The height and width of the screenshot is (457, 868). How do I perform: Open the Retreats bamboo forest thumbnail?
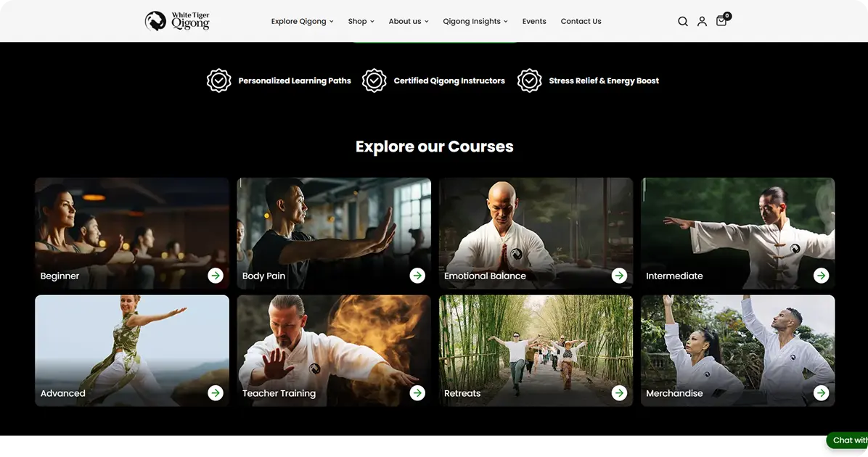(536, 351)
